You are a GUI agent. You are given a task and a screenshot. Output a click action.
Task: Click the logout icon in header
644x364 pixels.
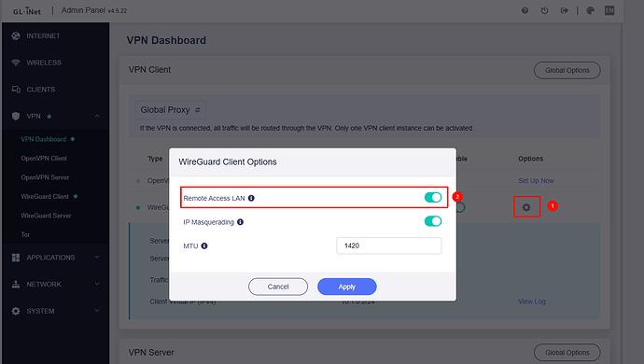tap(565, 10)
